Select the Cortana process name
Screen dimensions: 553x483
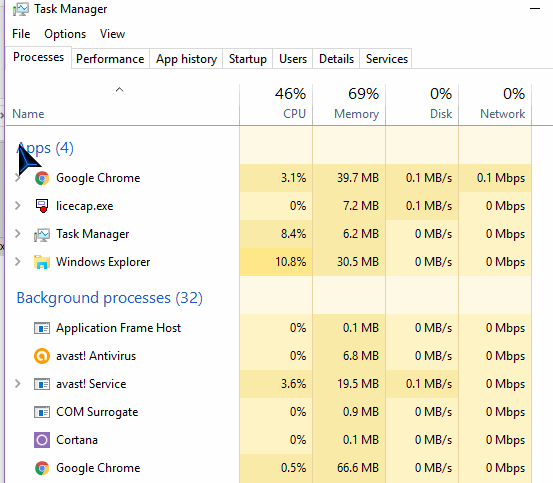click(77, 440)
